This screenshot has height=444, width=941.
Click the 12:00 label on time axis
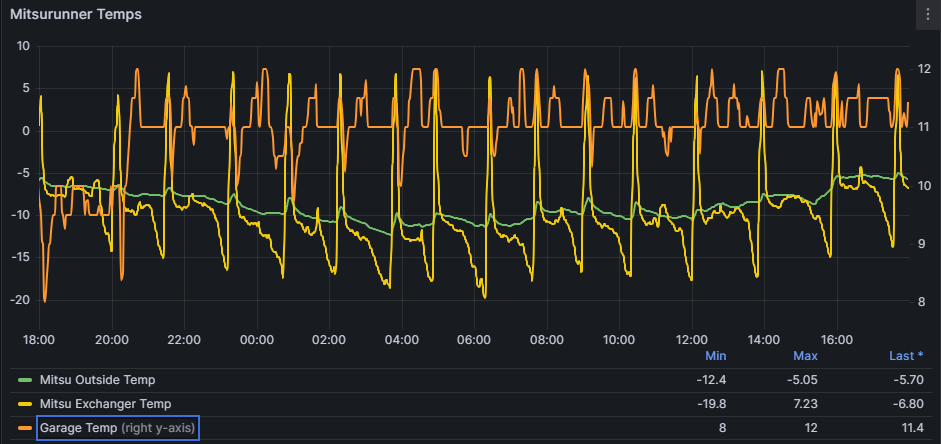[x=692, y=339]
